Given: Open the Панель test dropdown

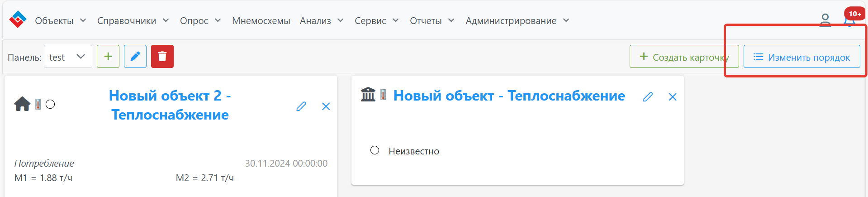Looking at the screenshot, I should (68, 57).
